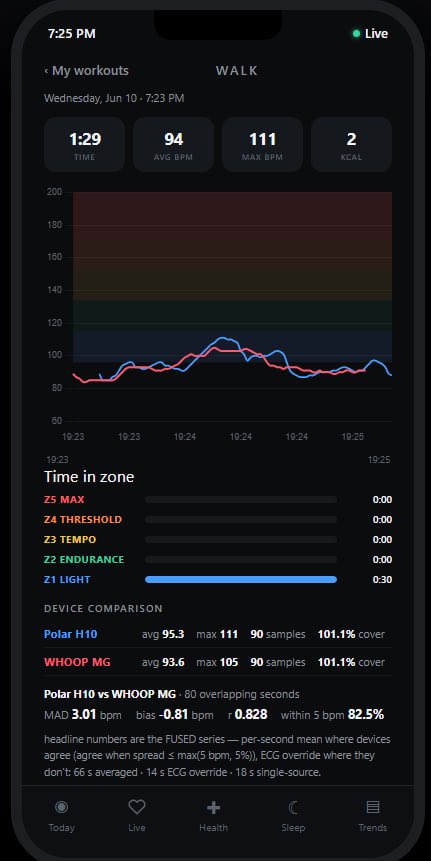Click Polar H10 avg 95.3 value
This screenshot has width=431, height=861.
click(163, 634)
